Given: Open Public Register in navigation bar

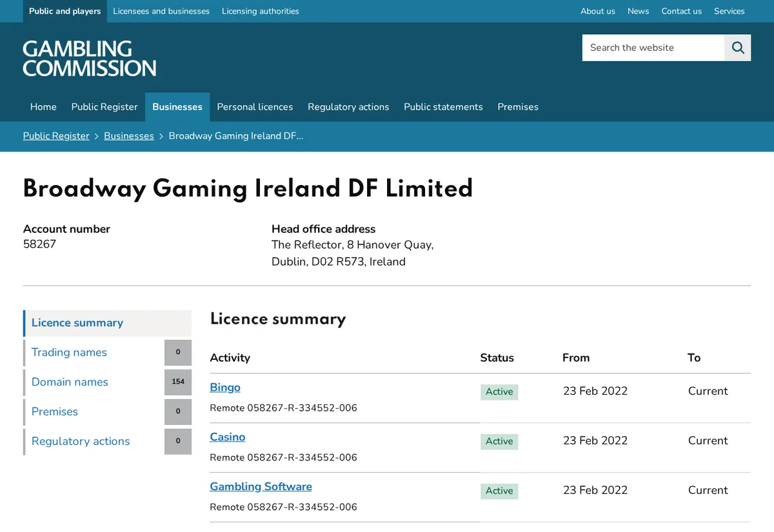Looking at the screenshot, I should point(104,107).
